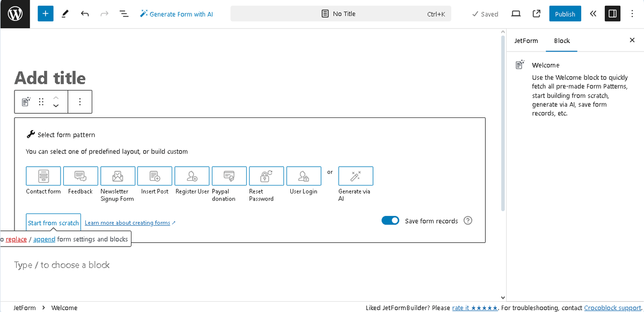The image size is (644, 312).
Task: Toggle the Settings sidebar panel icon
Action: click(612, 13)
